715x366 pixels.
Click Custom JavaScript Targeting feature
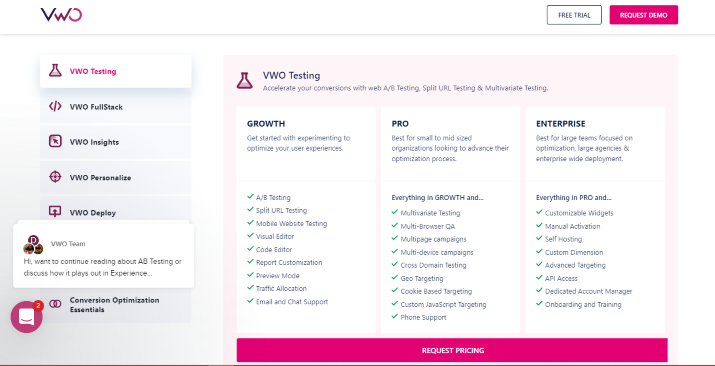coord(443,304)
